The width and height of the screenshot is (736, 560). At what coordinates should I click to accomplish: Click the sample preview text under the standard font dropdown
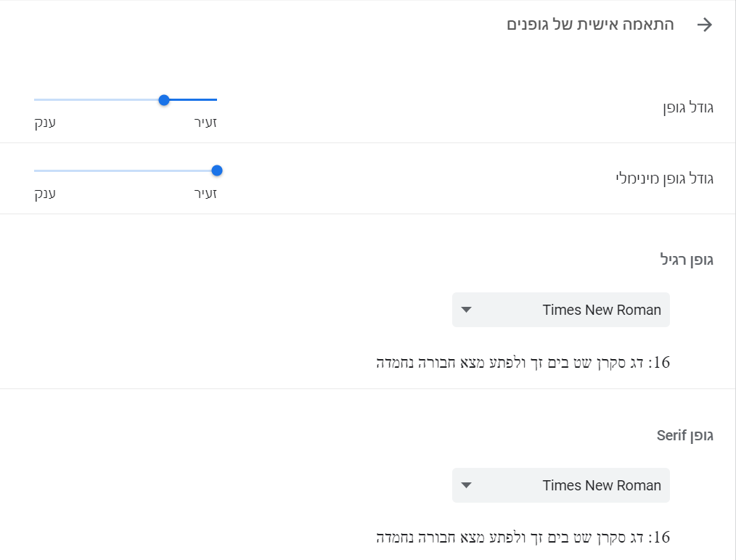(523, 362)
